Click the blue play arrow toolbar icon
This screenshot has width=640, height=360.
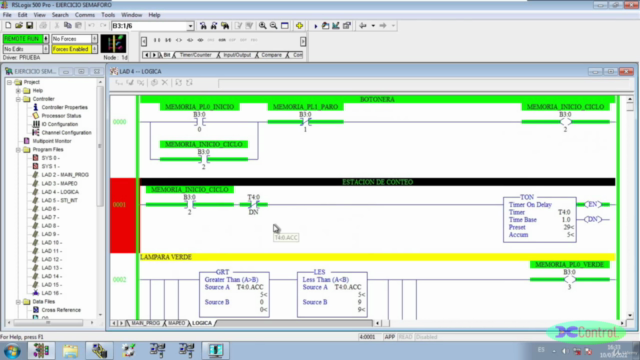316,26
